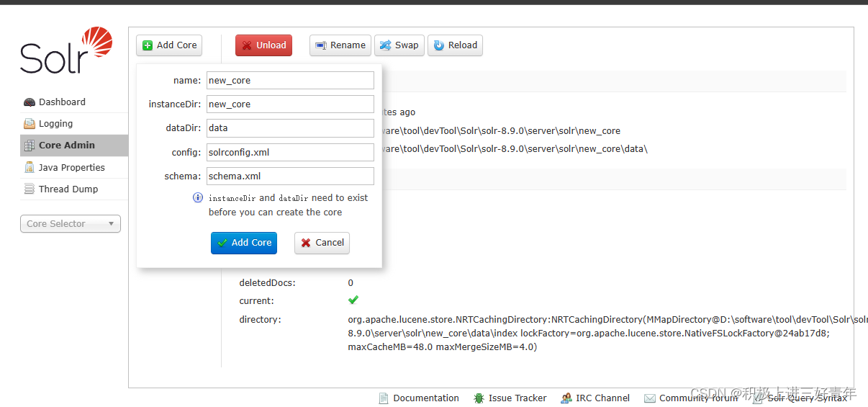
Task: Open the Solr Query Syntax link
Action: 800,398
